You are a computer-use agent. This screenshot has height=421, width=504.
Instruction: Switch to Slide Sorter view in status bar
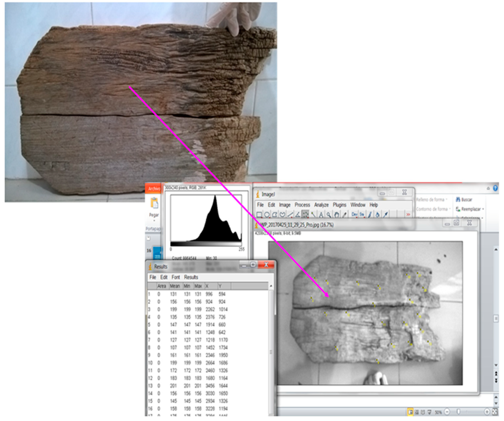point(417,412)
